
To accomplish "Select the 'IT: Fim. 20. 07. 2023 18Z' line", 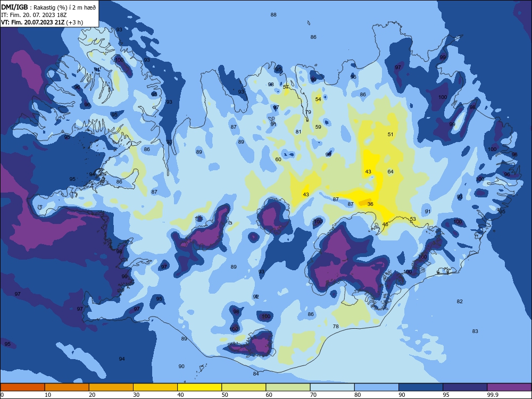I will tap(34, 15).
